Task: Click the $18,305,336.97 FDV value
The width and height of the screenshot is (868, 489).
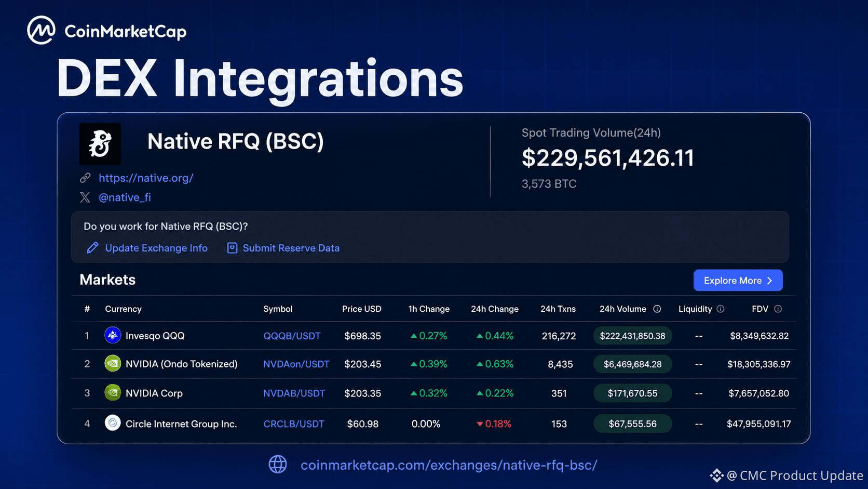Action: [x=759, y=364]
